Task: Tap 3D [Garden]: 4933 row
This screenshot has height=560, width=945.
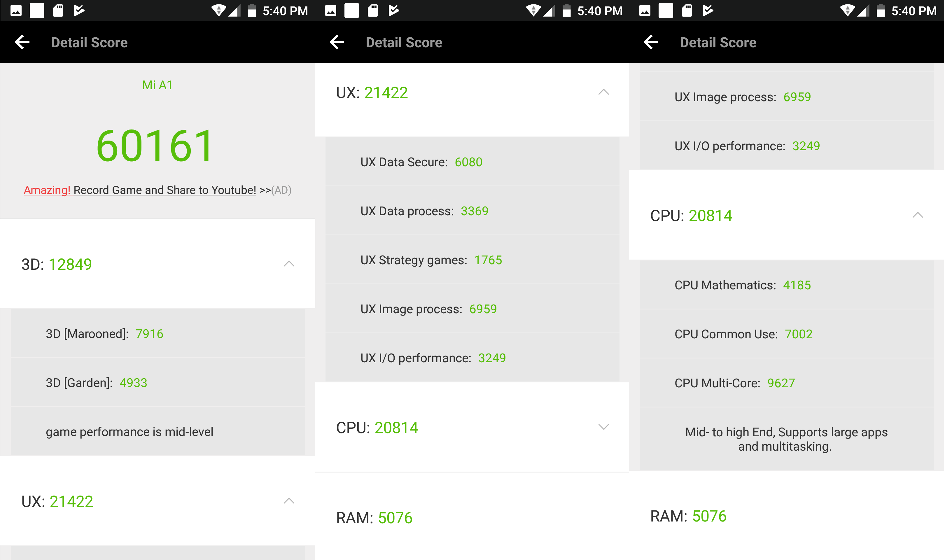Action: point(158,382)
